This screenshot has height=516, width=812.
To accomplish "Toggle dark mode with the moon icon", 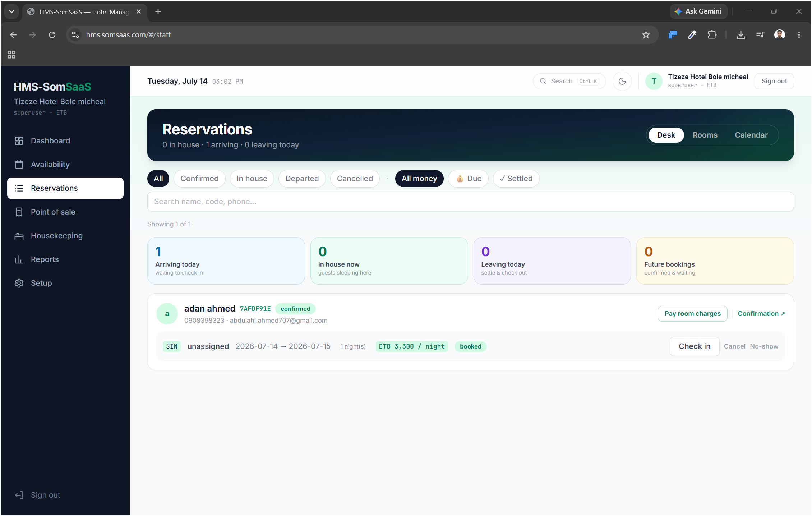I will click(622, 81).
